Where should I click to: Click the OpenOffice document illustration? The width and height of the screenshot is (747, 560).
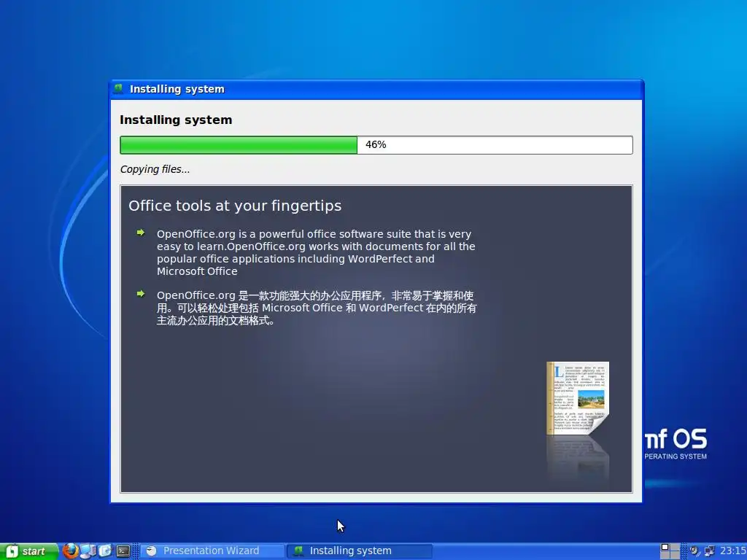point(578,398)
